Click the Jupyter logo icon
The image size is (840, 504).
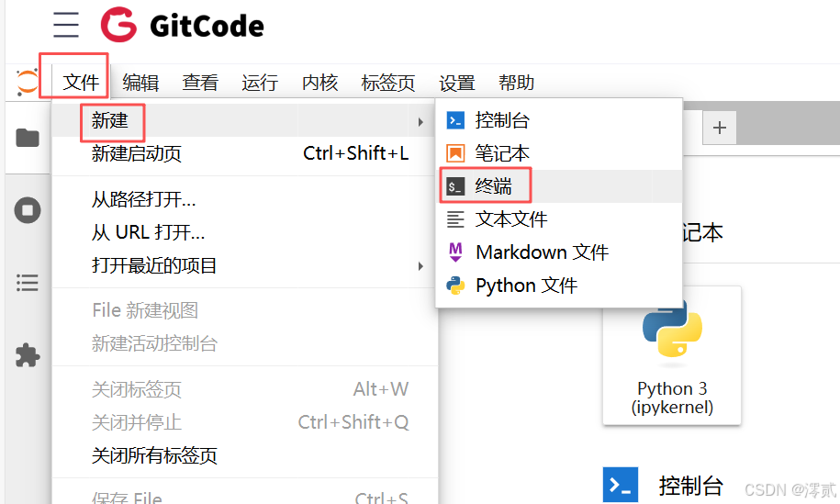pos(27,82)
